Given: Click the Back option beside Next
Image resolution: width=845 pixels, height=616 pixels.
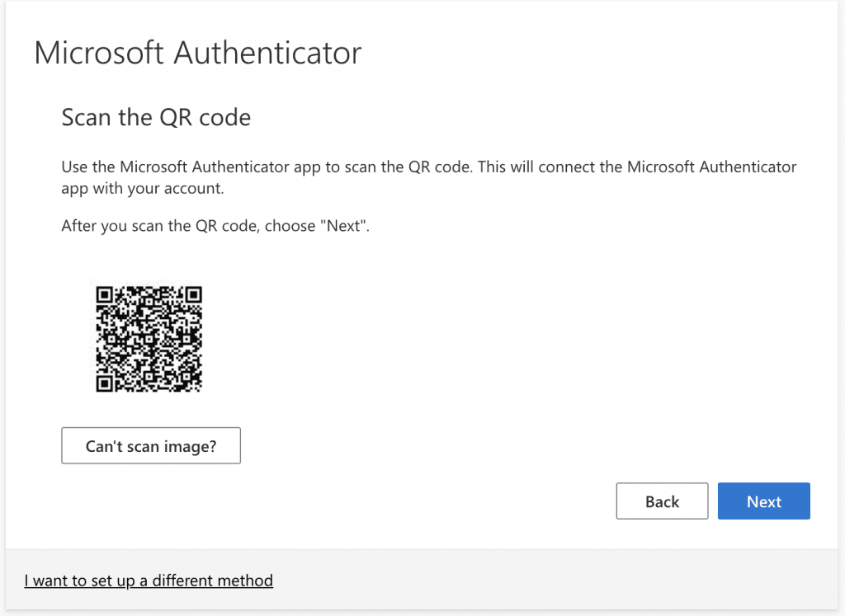Looking at the screenshot, I should 662,501.
